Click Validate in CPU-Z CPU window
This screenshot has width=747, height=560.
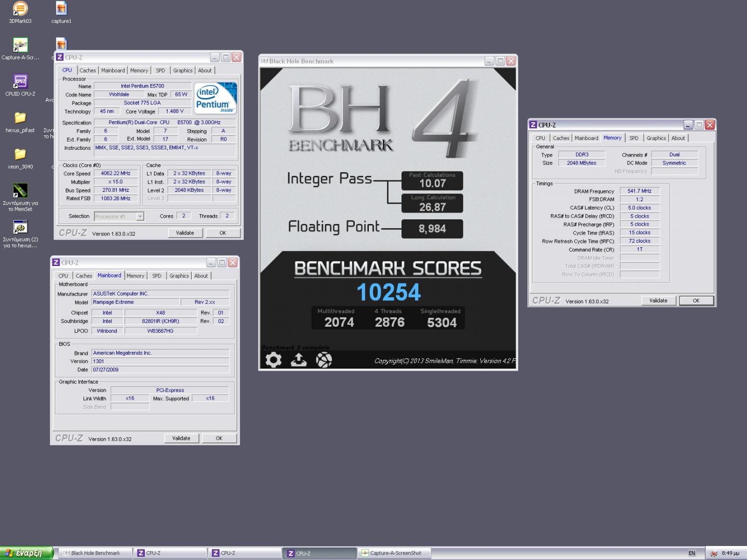click(185, 233)
